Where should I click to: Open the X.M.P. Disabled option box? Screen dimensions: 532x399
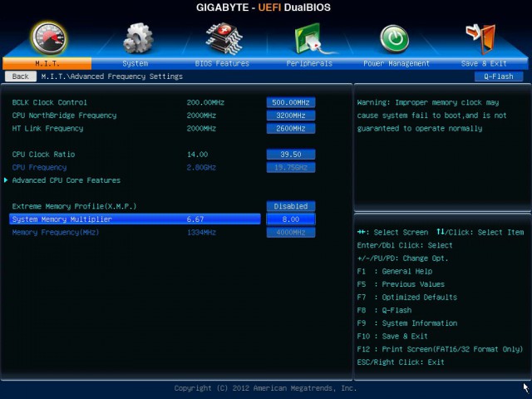pos(291,206)
